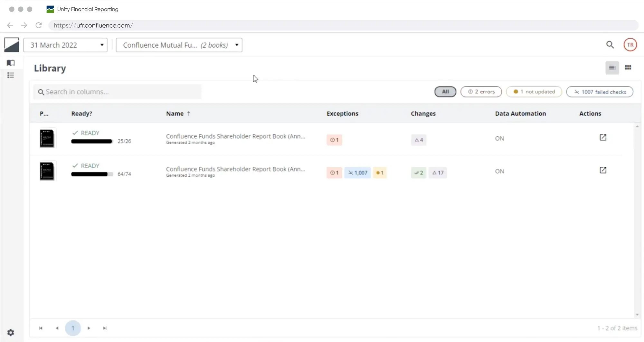The image size is (644, 342).
Task: Expand the Confluence Mutual Fund books dropdown
Action: [x=179, y=45]
